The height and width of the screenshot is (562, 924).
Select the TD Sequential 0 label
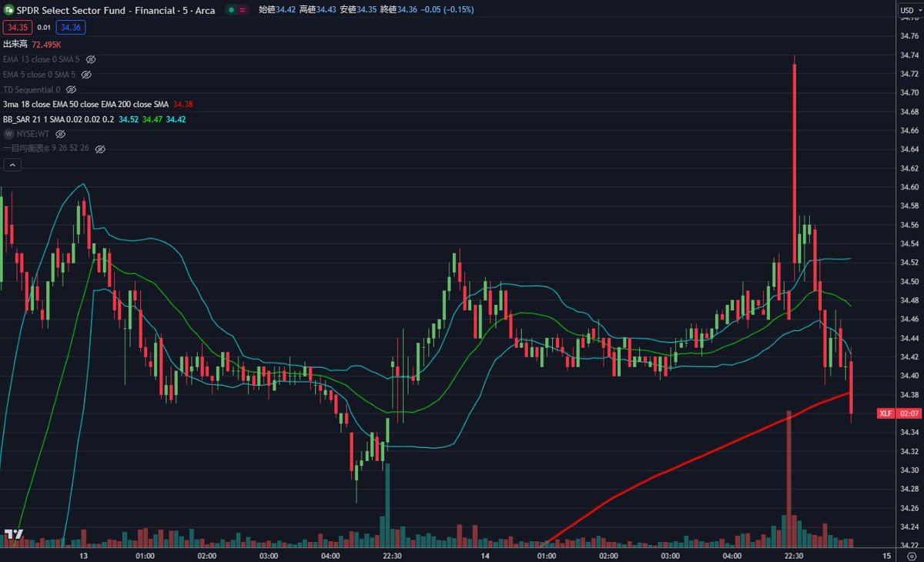pos(32,89)
